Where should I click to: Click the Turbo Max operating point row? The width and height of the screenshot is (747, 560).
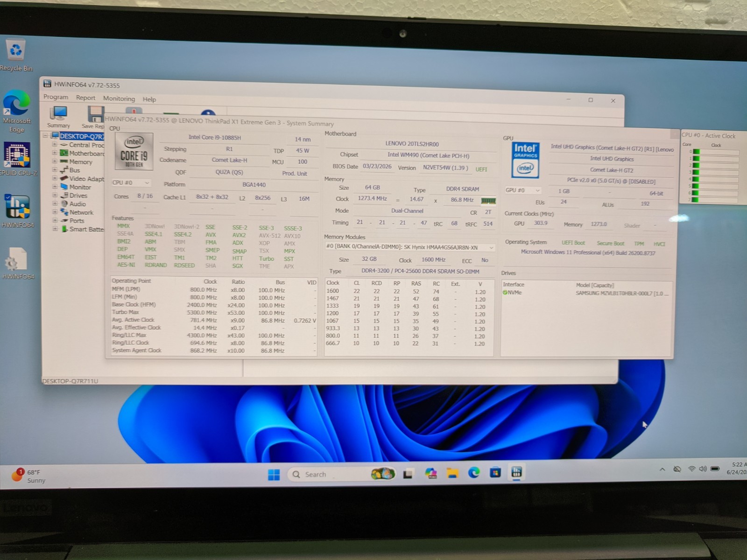pyautogui.click(x=214, y=313)
